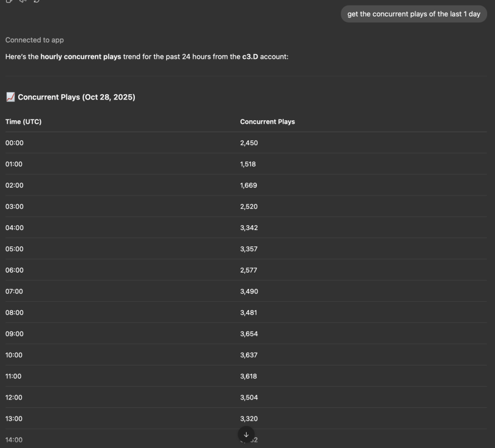Select the 07:00 time cell
Screen dimensions: 495x448
(x=14, y=291)
